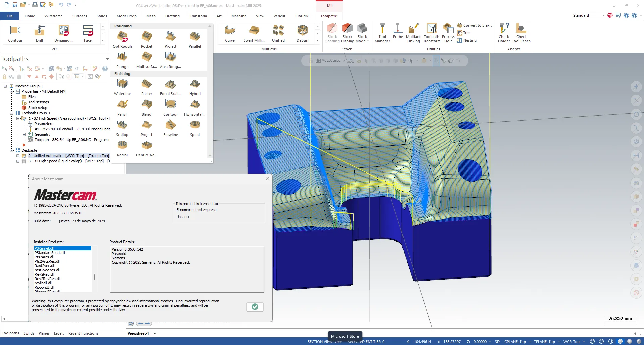Select the Drill toolpath icon
This screenshot has height=345, width=644.
[x=39, y=34]
